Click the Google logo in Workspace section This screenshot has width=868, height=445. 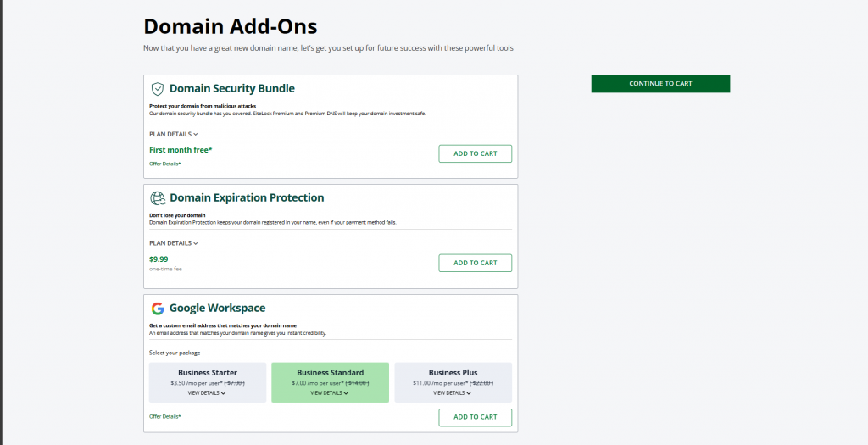157,309
